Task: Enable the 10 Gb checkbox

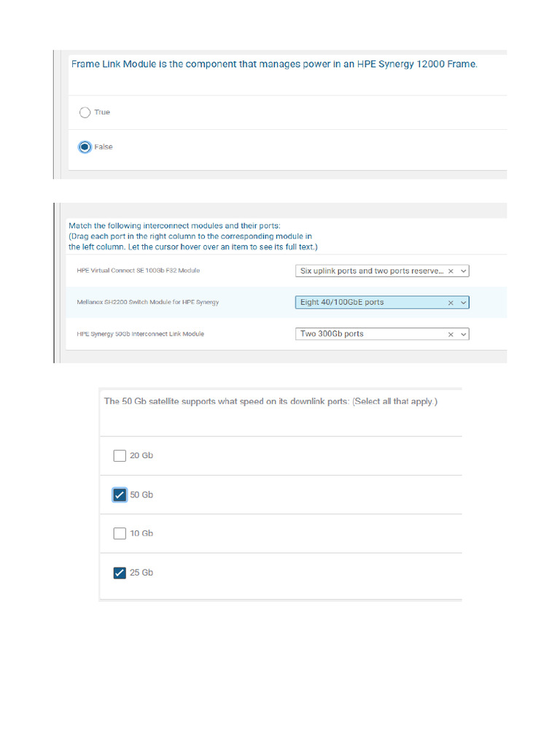Action: 120,533
